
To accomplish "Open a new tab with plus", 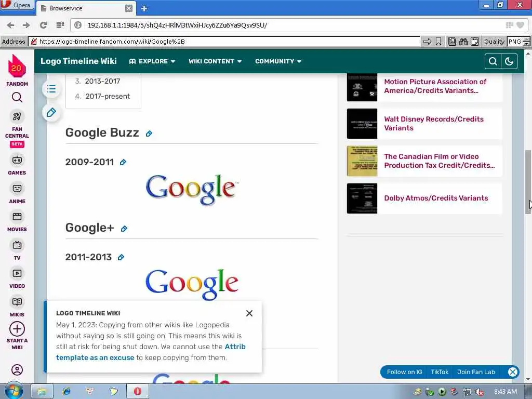I will (x=144, y=8).
